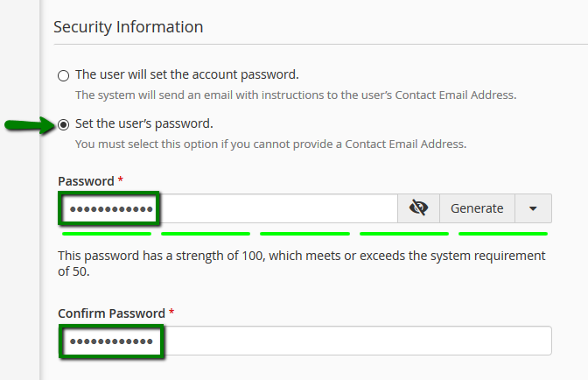Click the Security Information heading
Image resolution: width=588 pixels, height=380 pixels.
tap(129, 27)
